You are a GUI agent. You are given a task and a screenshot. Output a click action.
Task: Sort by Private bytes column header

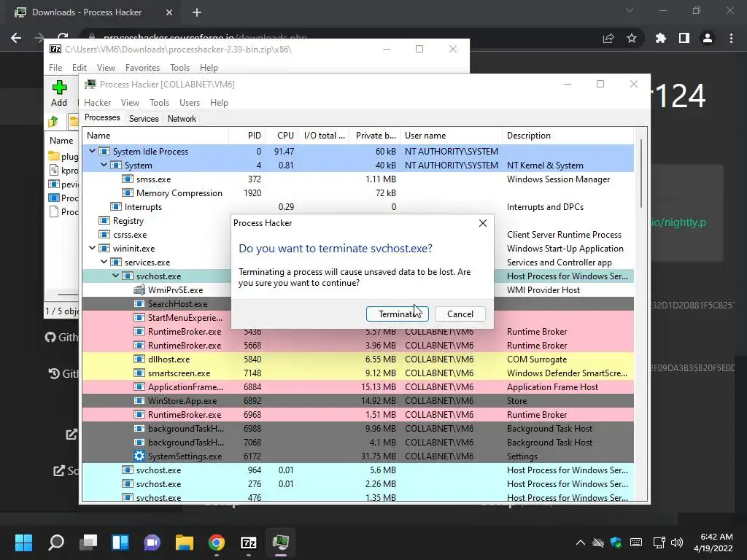[375, 136]
